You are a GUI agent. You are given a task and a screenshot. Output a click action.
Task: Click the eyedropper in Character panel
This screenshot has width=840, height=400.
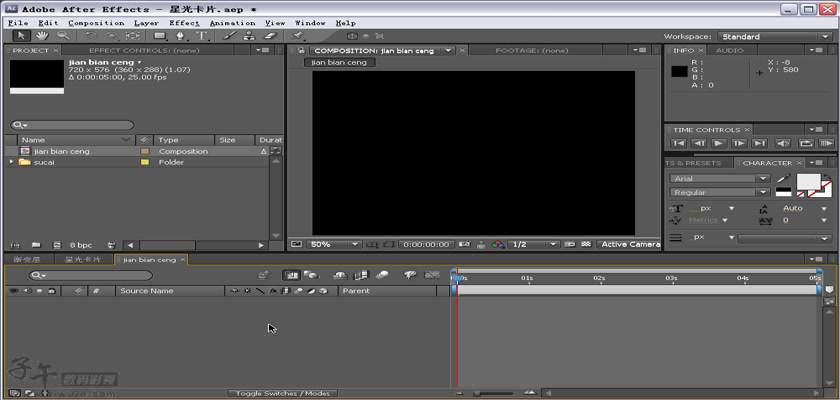pos(783,178)
